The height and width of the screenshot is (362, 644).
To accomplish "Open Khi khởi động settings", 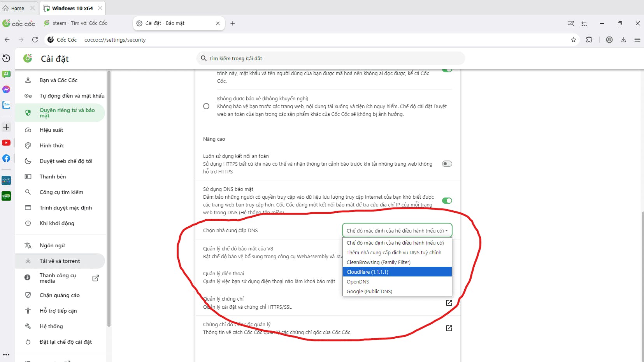I will [60, 223].
